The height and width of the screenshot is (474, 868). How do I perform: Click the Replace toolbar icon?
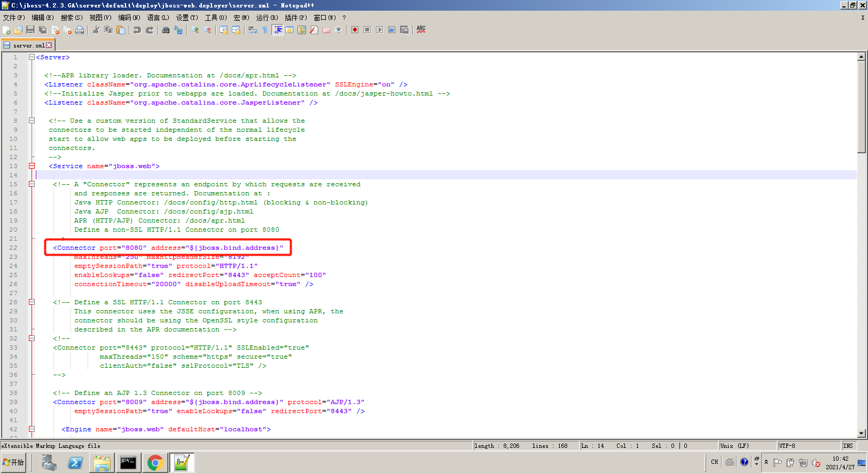click(178, 30)
